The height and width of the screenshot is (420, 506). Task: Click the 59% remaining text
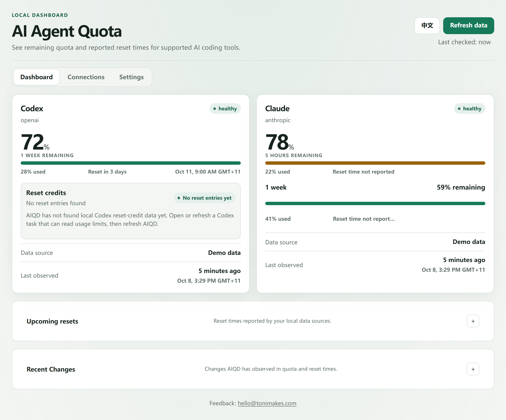coord(461,187)
